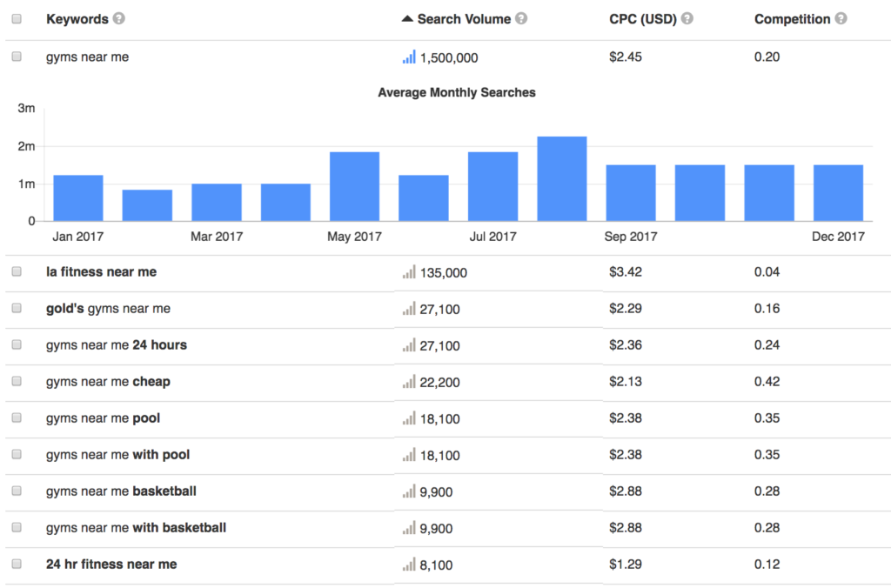Open help icon next to Keywords header

click(x=118, y=19)
